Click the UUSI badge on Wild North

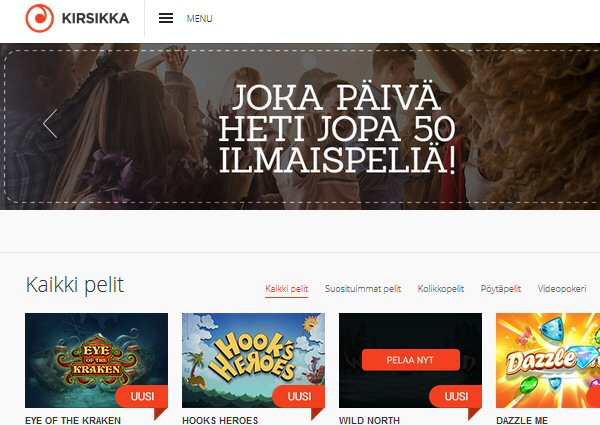[456, 396]
